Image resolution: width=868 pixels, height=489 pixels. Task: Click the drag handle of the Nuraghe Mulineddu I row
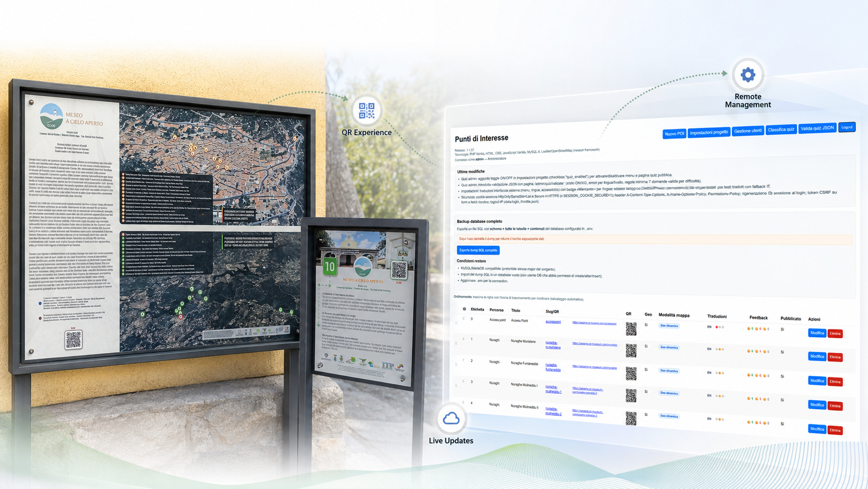(457, 385)
